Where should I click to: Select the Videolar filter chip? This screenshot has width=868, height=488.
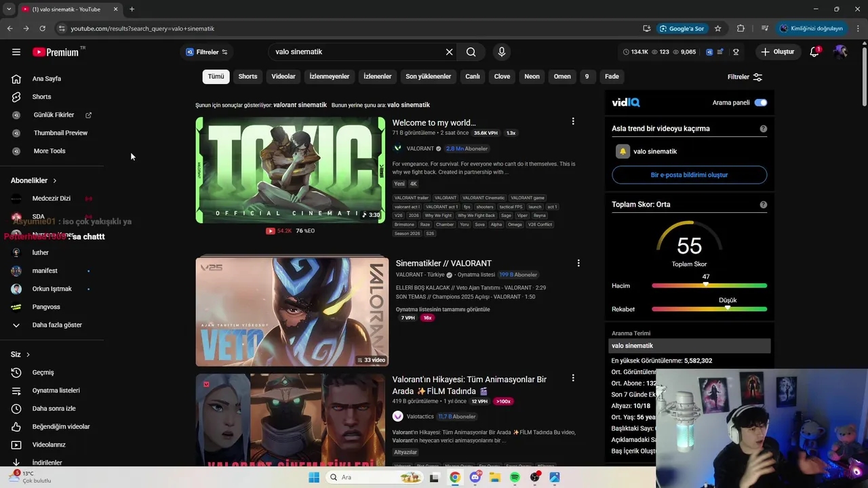[283, 77]
